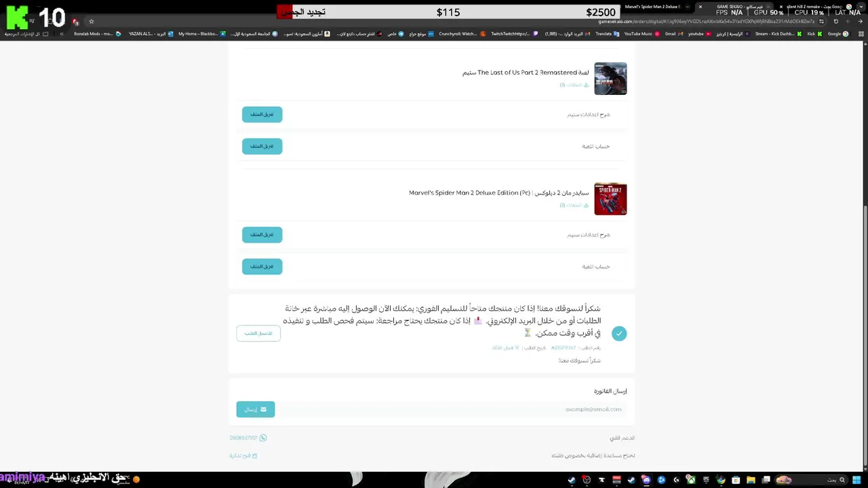Open the Windows Start button
Viewport: 868px width, 488px height.
[x=856, y=480]
